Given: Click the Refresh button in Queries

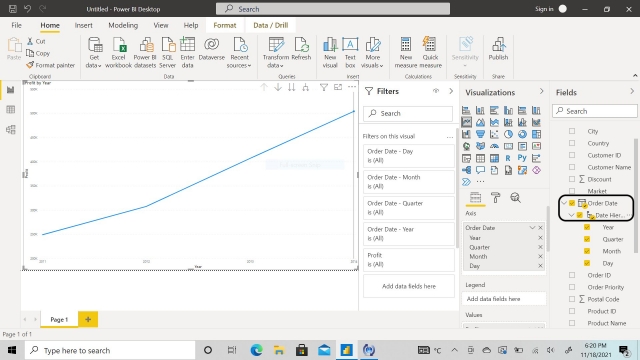Looking at the screenshot, I should coord(301,49).
